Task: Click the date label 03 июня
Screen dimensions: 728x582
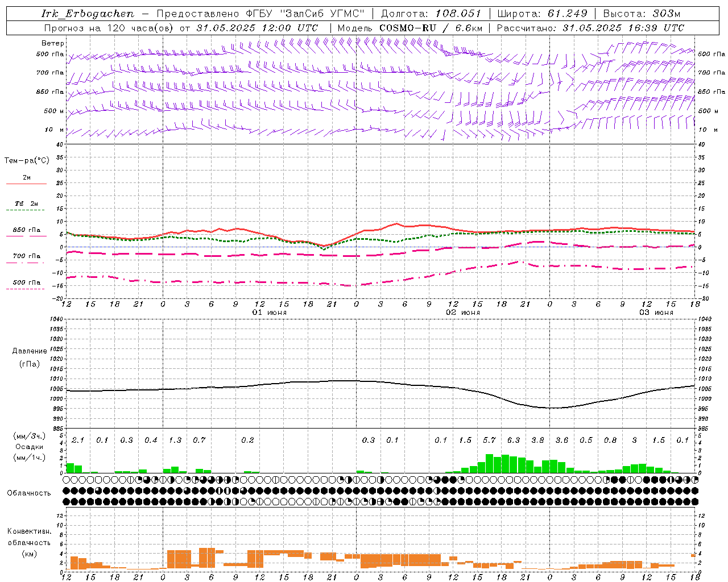Action: [656, 313]
